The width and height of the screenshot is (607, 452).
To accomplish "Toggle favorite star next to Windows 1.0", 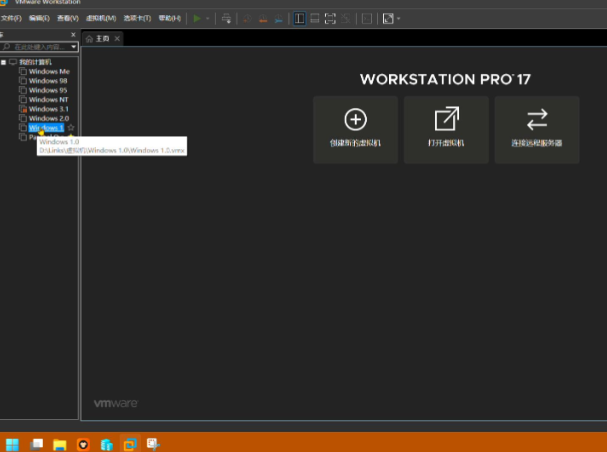I will (71, 128).
